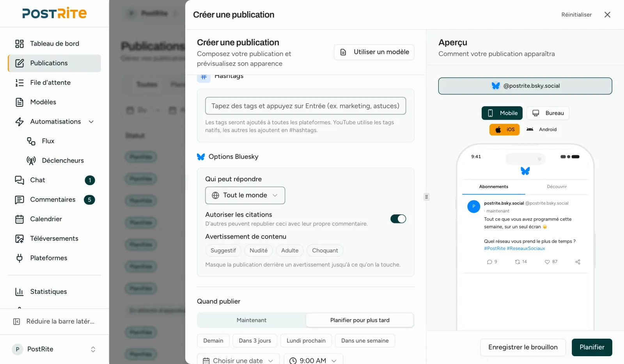Click Planifier button
This screenshot has width=624, height=364.
tap(592, 347)
